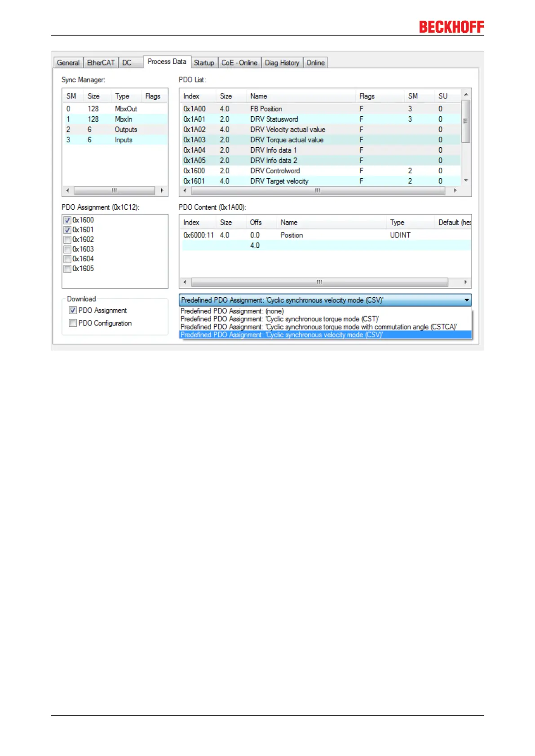Check the 0x1603 PDO assignment box

coord(67,249)
